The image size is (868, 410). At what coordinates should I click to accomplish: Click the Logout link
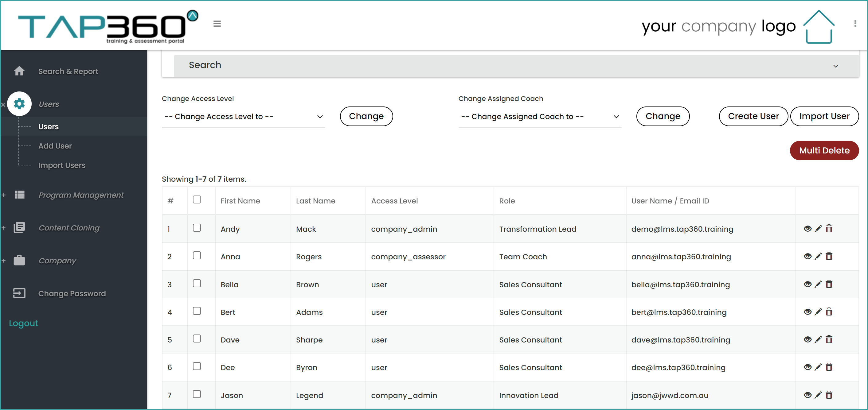point(23,323)
